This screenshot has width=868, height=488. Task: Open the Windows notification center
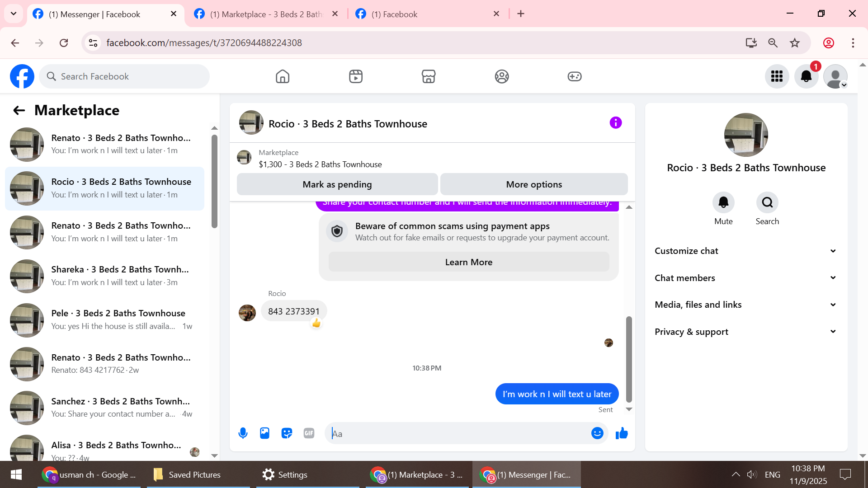pos(845,474)
